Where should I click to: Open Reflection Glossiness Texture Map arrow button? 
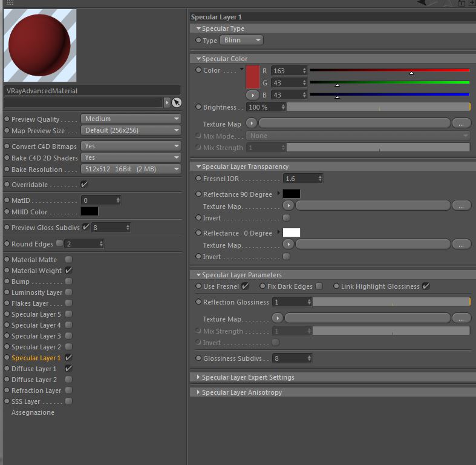pyautogui.click(x=277, y=318)
